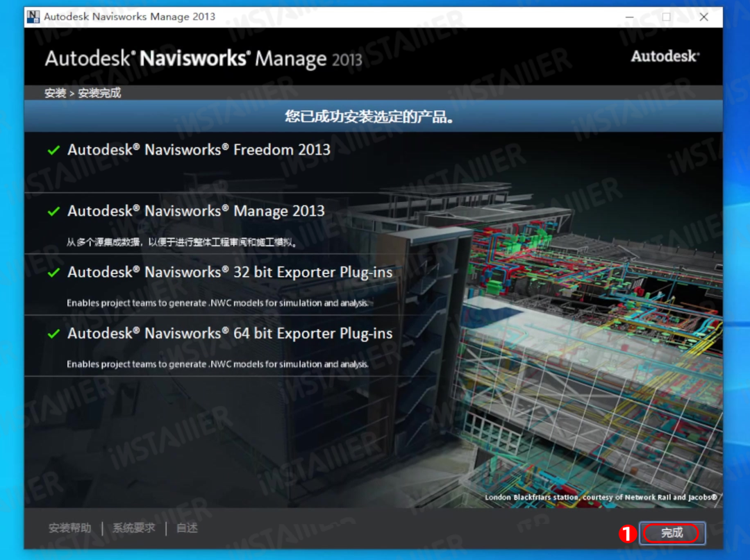
Task: Minimize the Navisworks installer window
Action: pyautogui.click(x=629, y=17)
